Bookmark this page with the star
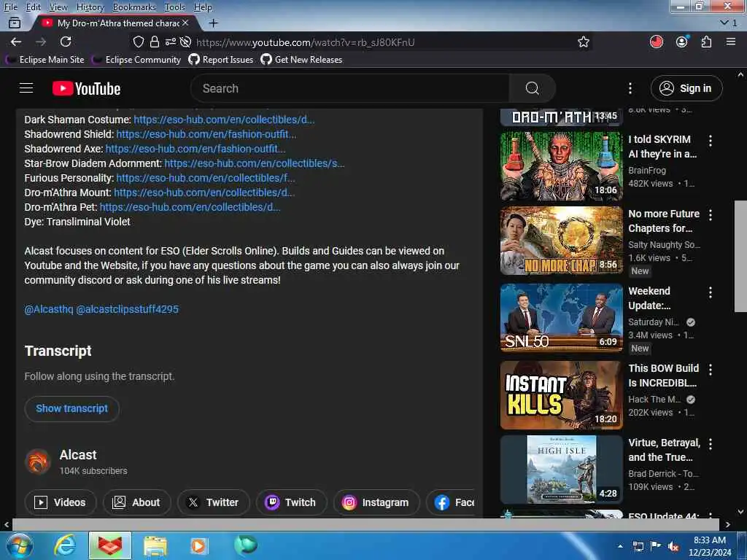Image resolution: width=747 pixels, height=560 pixels. (x=583, y=42)
